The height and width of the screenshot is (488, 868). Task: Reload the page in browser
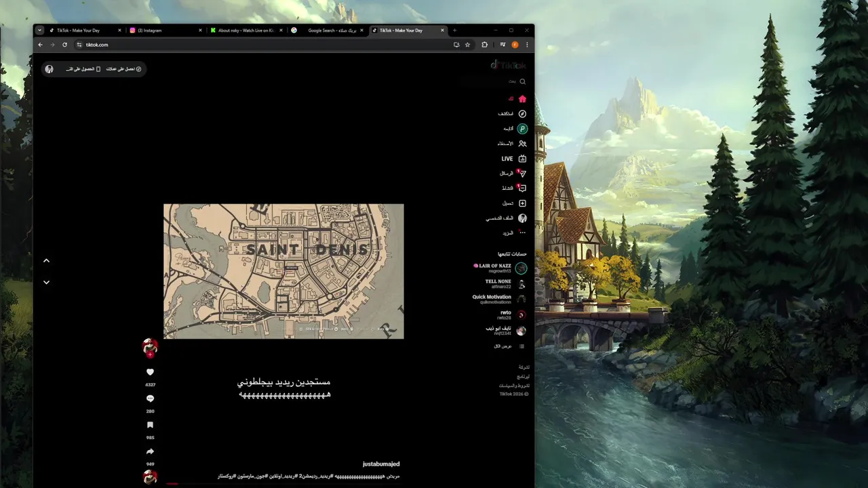click(64, 45)
